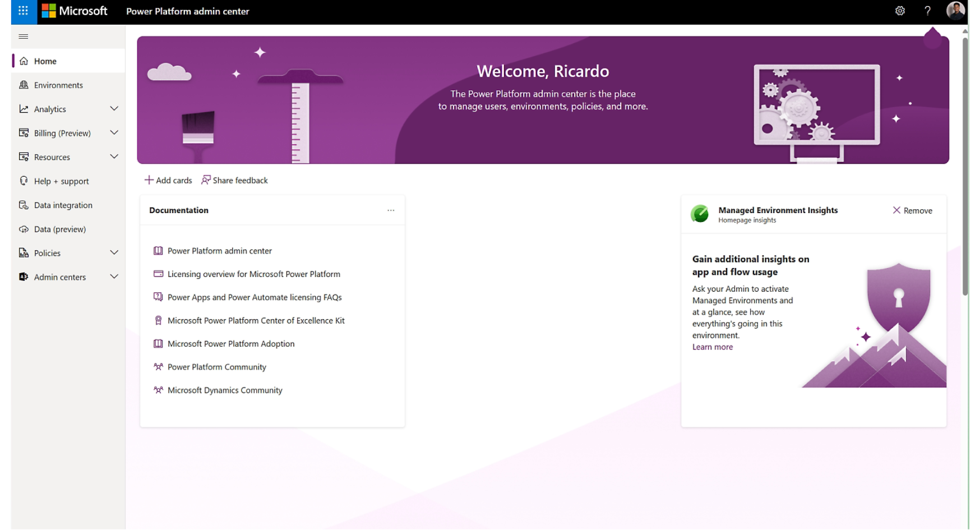Open Microsoft Dynamics Community link
The image size is (980, 530).
(225, 390)
